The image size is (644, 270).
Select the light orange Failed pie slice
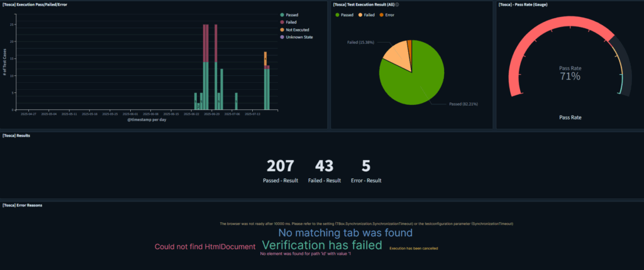pos(397,55)
